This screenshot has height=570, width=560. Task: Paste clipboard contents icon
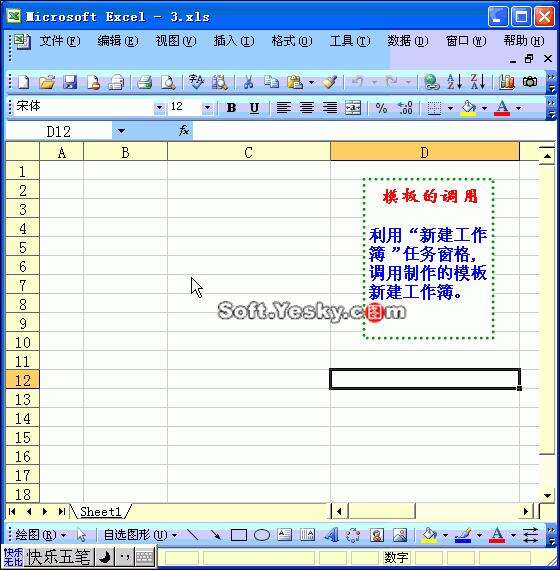coord(295,82)
